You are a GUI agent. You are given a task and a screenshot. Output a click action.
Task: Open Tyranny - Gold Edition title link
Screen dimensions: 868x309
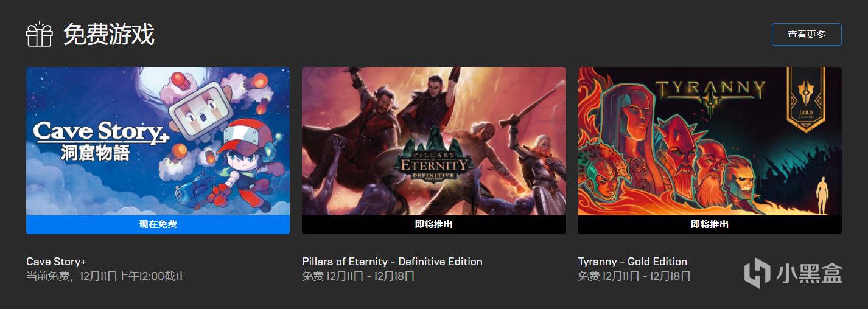pos(632,262)
